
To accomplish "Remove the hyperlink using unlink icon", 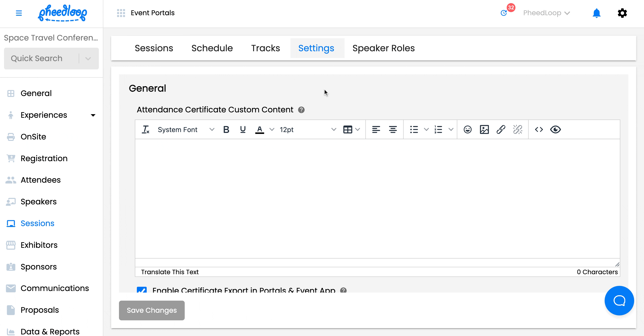I will point(518,129).
